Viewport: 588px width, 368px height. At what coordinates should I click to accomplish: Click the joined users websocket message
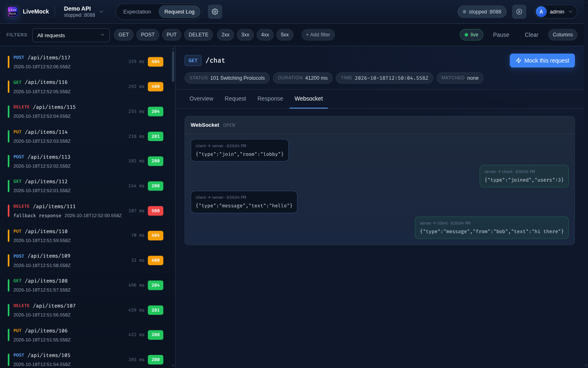click(x=524, y=176)
